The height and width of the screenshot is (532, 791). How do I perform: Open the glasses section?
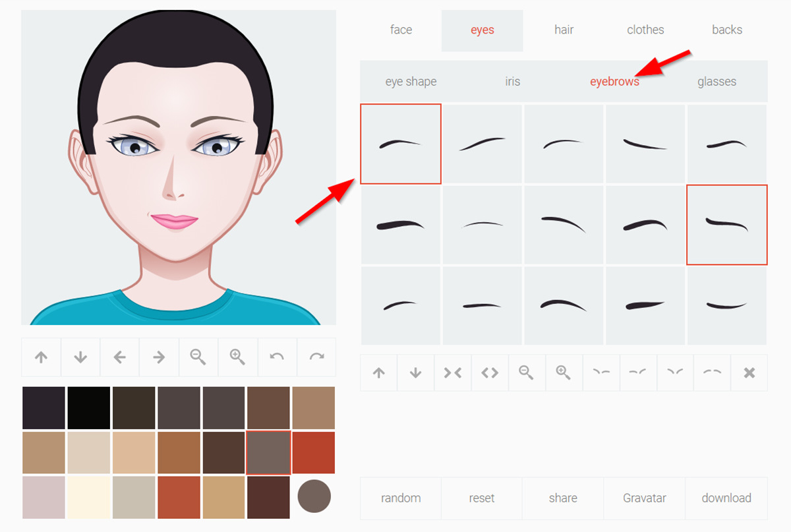[717, 81]
